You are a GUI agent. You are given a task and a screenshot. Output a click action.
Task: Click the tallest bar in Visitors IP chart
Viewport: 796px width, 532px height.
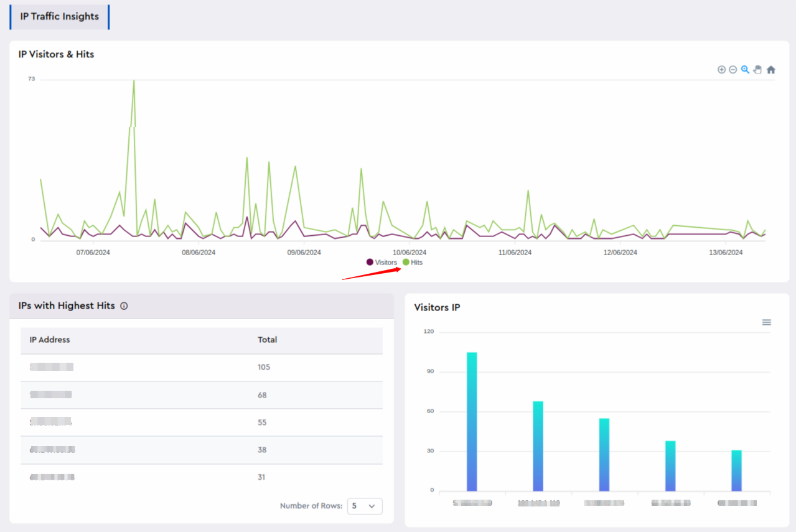point(472,422)
